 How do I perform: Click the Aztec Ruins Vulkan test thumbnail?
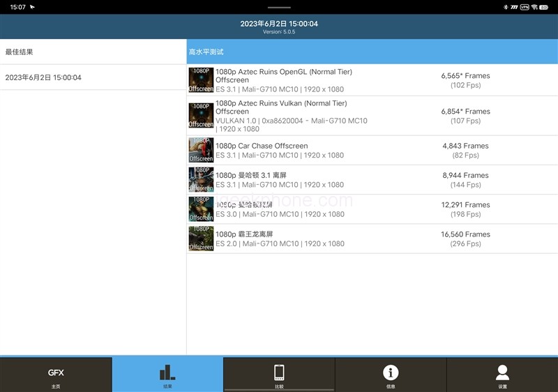[x=201, y=116]
